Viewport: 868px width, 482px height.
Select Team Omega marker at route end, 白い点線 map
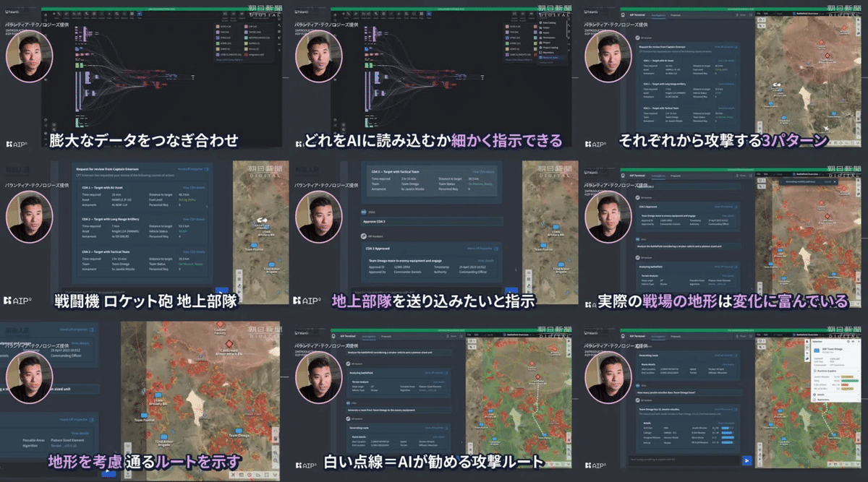[x=544, y=434]
